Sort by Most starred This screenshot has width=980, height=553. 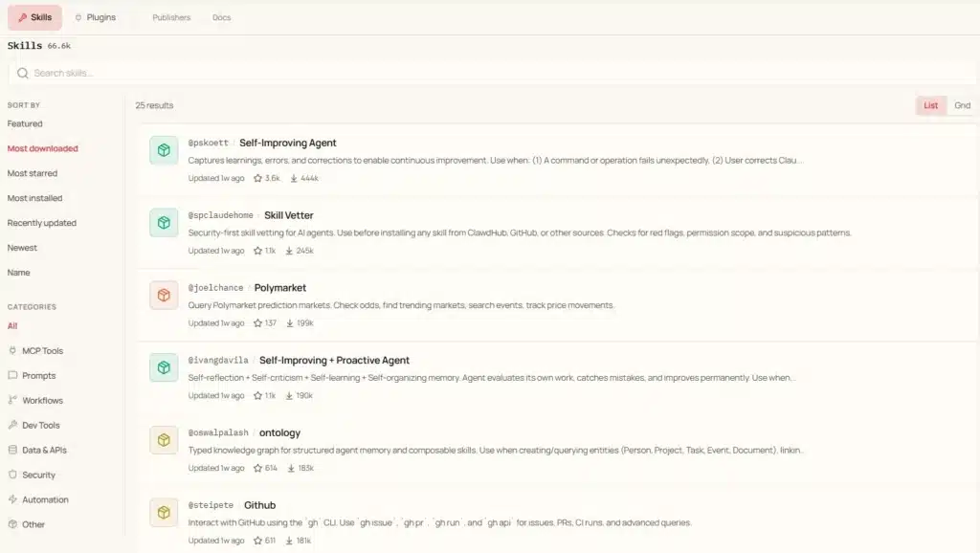click(x=32, y=173)
